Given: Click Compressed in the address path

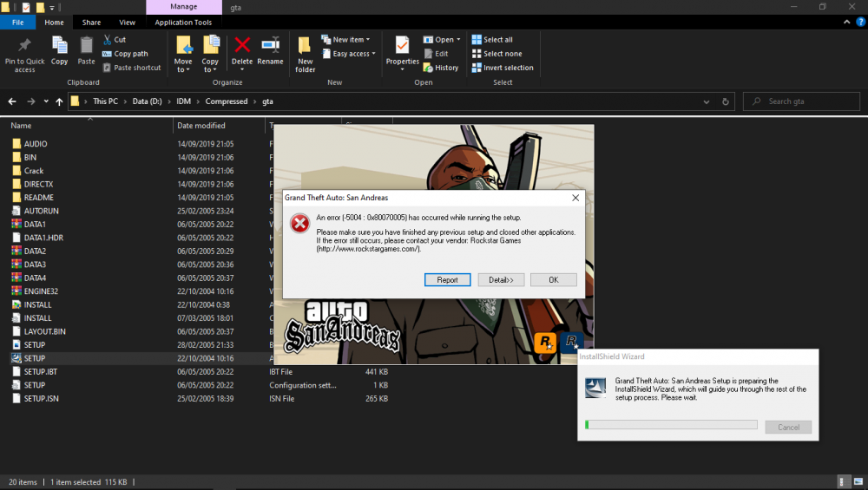Looking at the screenshot, I should click(x=227, y=101).
